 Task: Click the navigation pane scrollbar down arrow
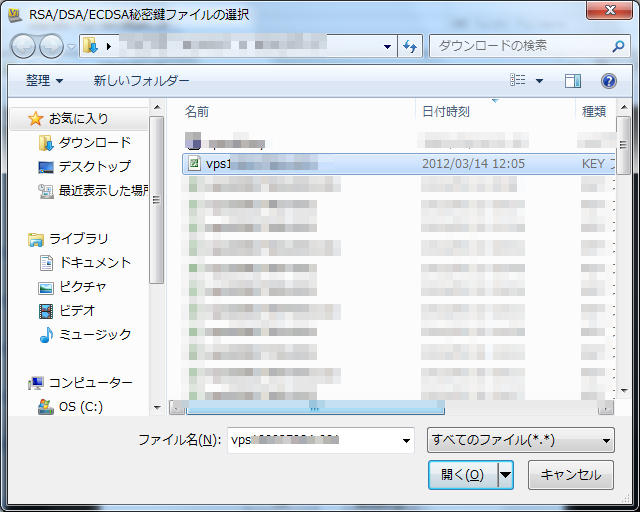tap(157, 407)
